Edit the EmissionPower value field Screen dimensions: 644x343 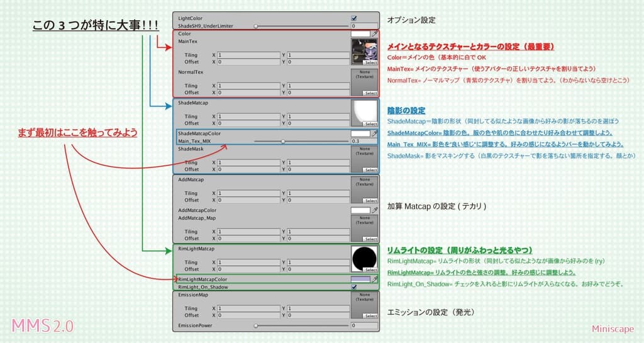(364, 325)
